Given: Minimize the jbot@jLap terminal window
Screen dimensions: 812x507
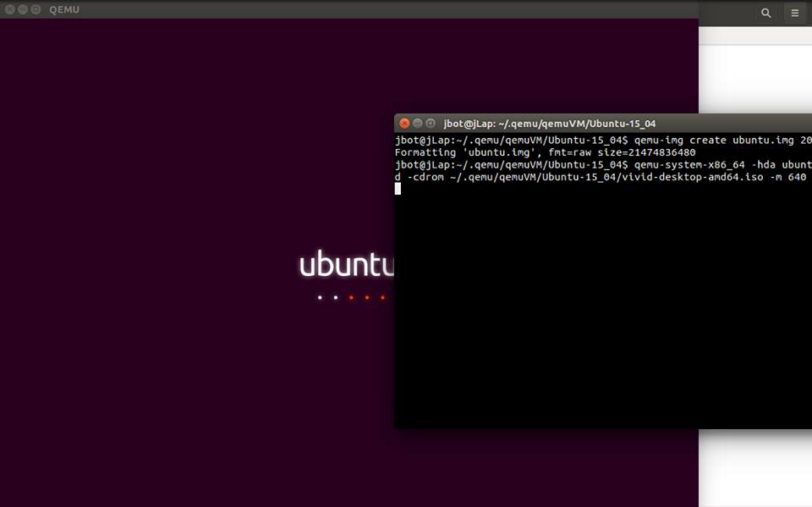Looking at the screenshot, I should 417,124.
